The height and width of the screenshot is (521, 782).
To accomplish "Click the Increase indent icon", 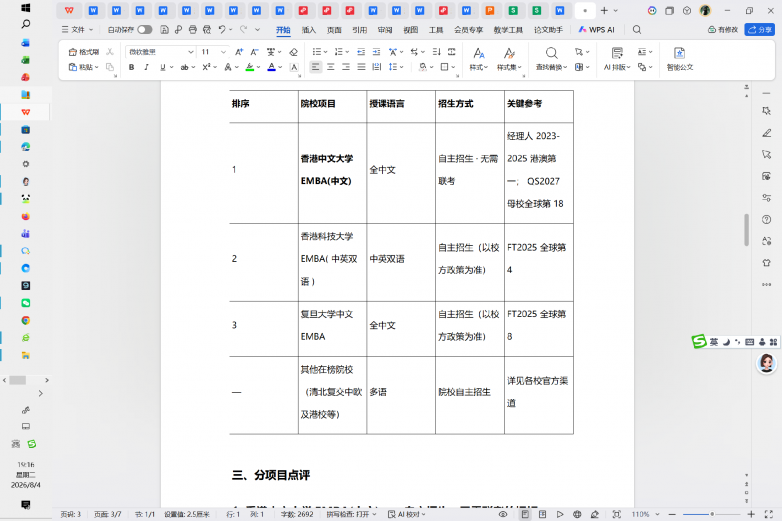I will 377,52.
